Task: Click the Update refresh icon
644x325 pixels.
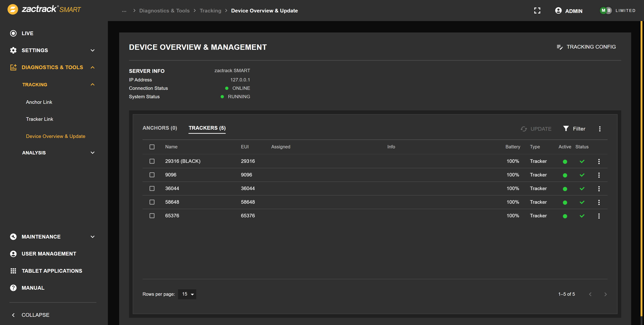Action: [x=524, y=129]
